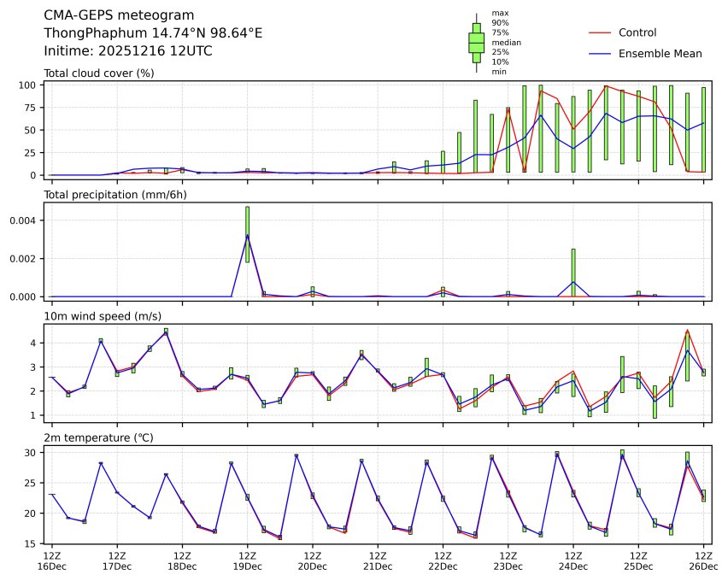Click the '12Z 25Dec' time axis label
The height and width of the screenshot is (581, 728).
click(x=638, y=561)
